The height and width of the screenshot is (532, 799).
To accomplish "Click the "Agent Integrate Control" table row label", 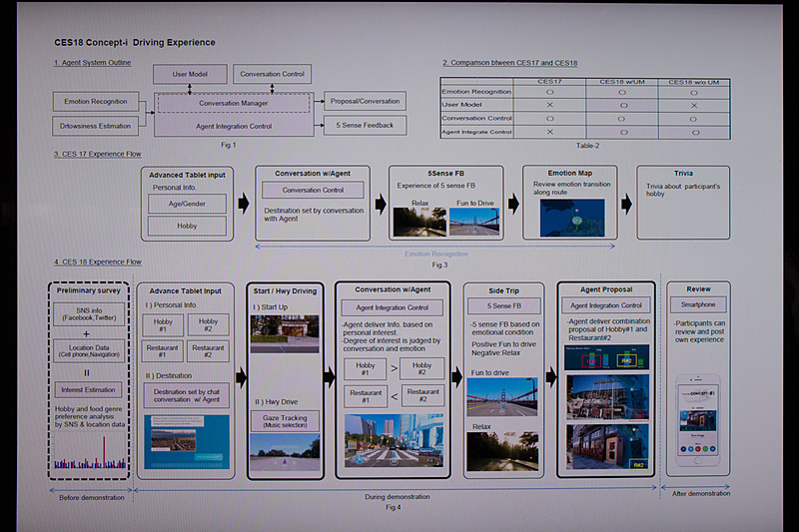I will point(476,132).
